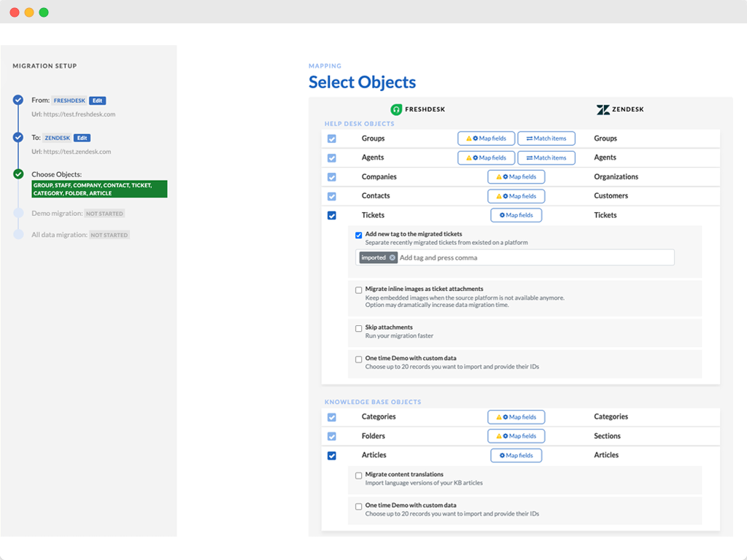This screenshot has height=560, width=747.
Task: Open Map fields for Contacts
Action: tap(516, 196)
